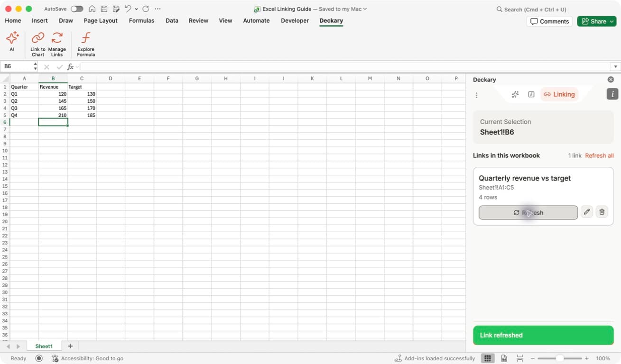Click the Add-ins status icon

click(399, 358)
